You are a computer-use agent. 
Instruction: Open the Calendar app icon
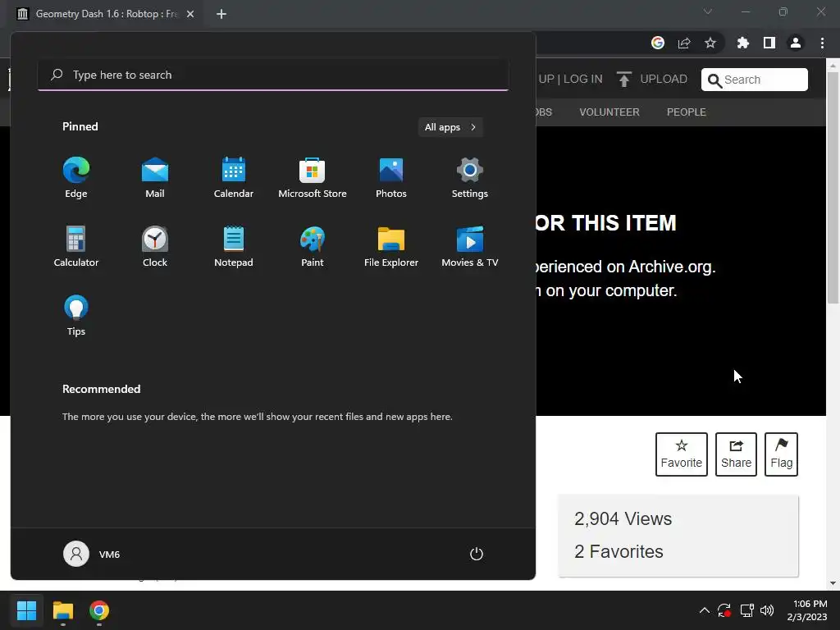[234, 178]
